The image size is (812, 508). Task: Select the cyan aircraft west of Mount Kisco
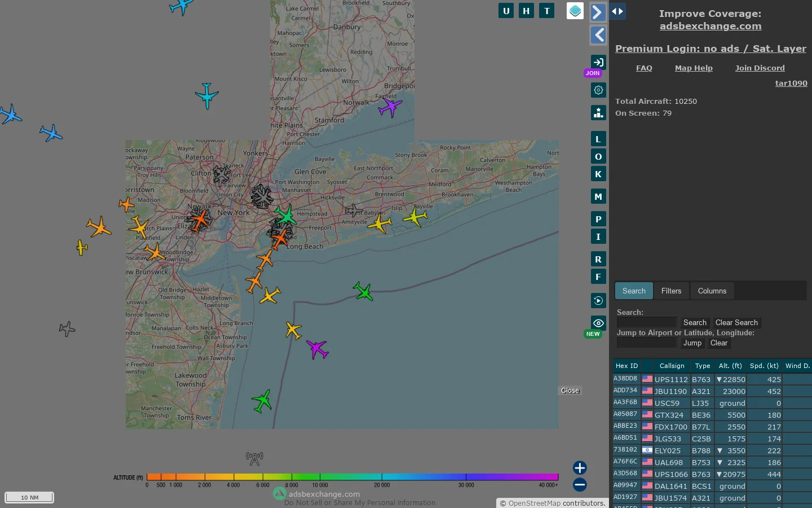pos(207,96)
